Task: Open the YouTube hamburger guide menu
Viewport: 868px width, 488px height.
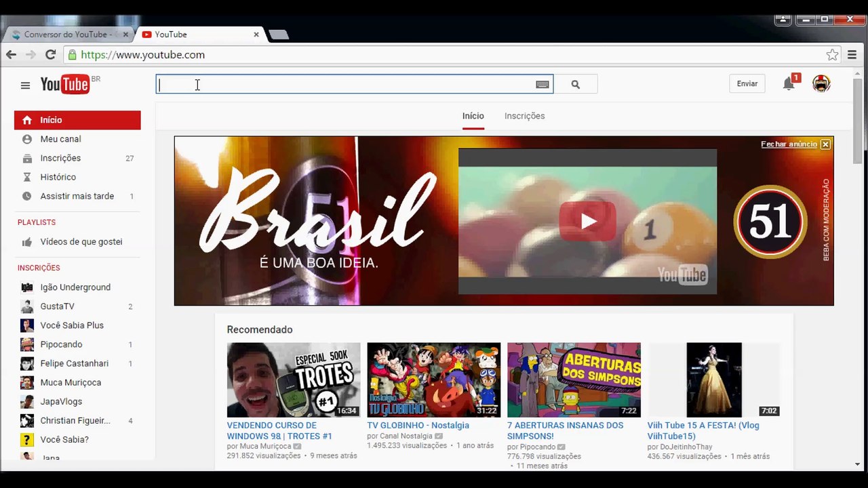Action: tap(25, 85)
